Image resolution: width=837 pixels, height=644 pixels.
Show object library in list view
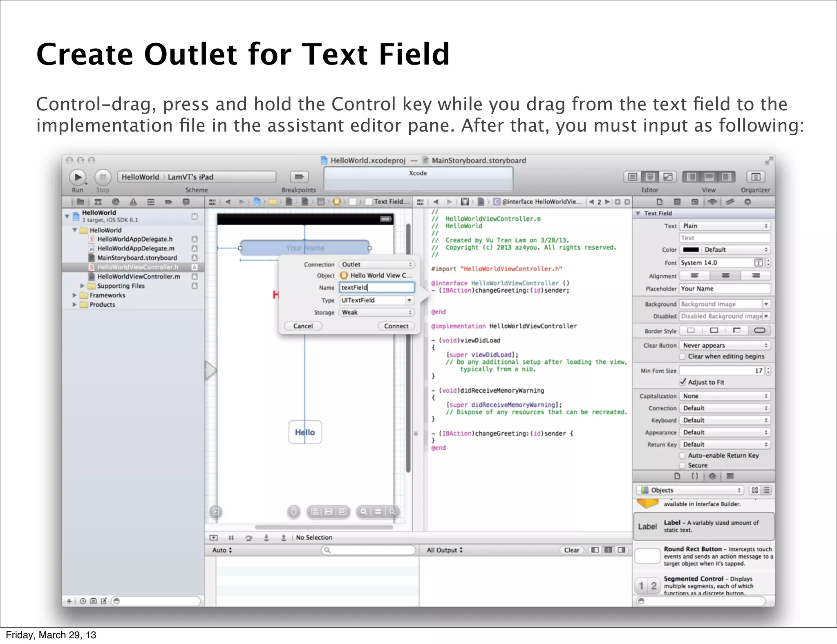tap(766, 490)
